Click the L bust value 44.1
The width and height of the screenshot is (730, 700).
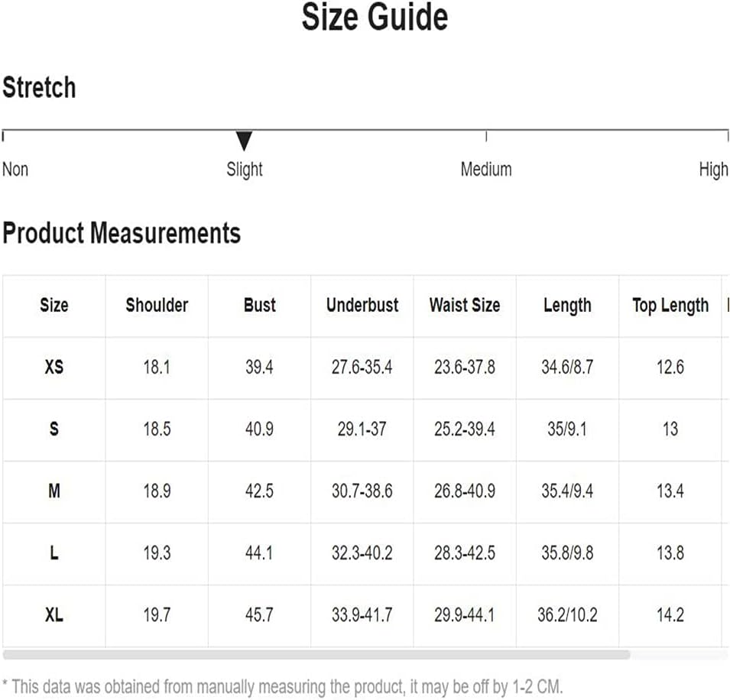[x=259, y=553]
